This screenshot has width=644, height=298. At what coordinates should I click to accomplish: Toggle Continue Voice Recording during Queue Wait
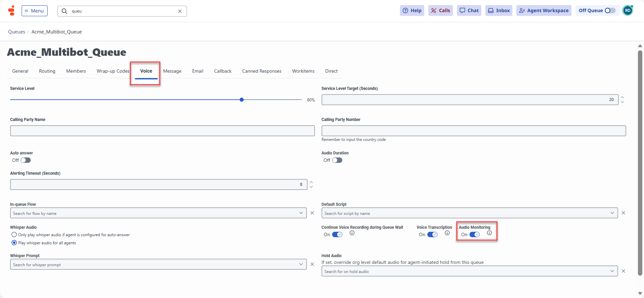click(337, 234)
